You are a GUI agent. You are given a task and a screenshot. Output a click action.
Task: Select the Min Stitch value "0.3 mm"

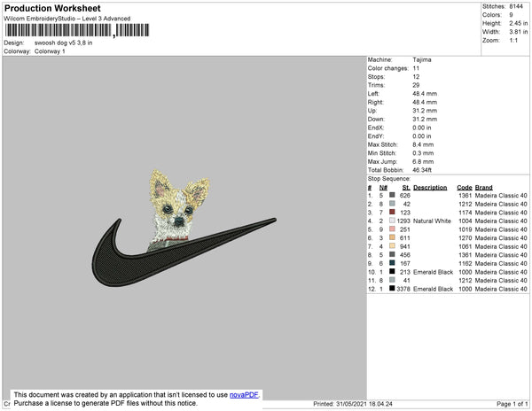click(x=423, y=153)
